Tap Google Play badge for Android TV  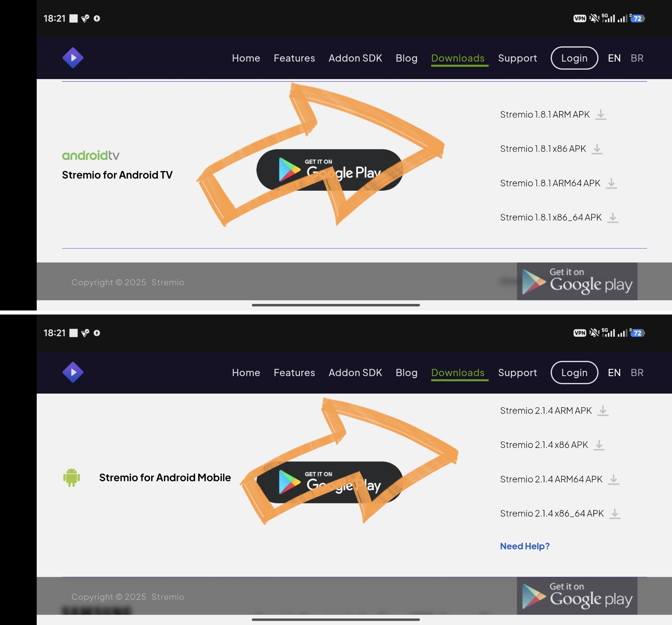click(x=329, y=170)
